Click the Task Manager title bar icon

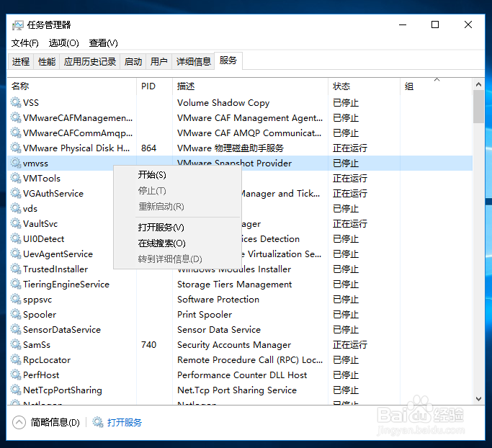[x=17, y=25]
